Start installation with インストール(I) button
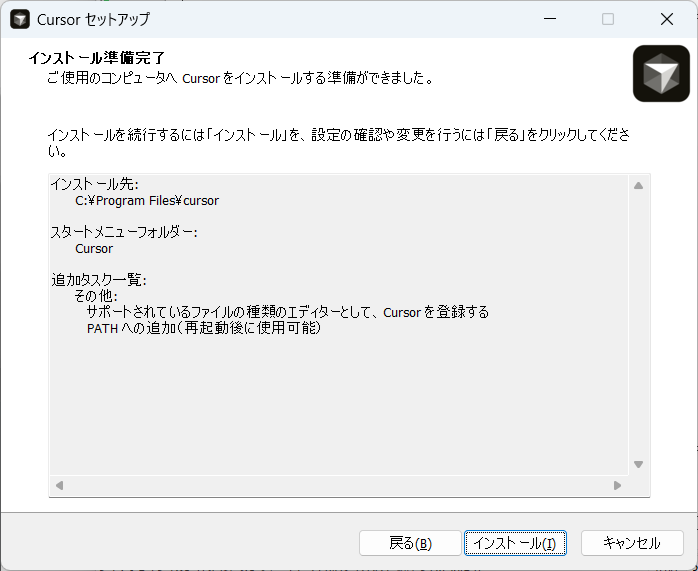This screenshot has width=698, height=571. coord(515,543)
